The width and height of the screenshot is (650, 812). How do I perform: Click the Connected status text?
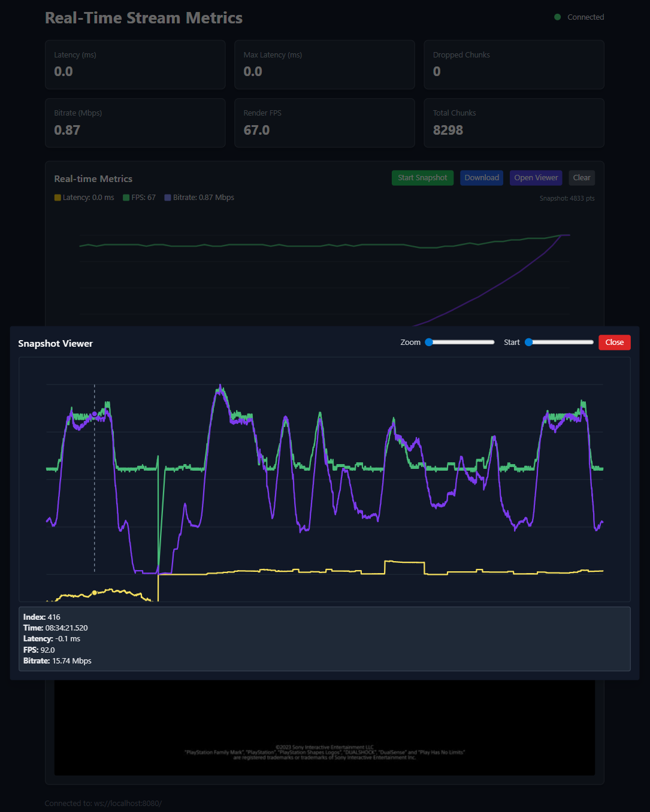[x=585, y=17]
